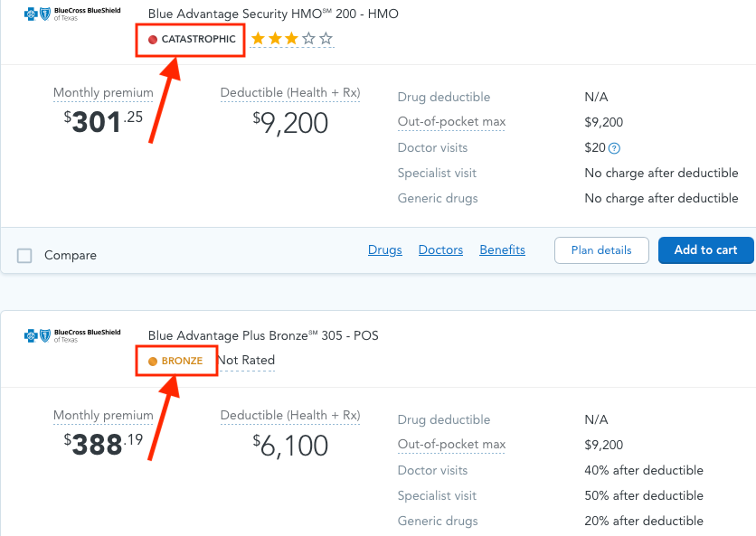Click the Bronze metal level label
The height and width of the screenshot is (536, 756).
pos(175,361)
